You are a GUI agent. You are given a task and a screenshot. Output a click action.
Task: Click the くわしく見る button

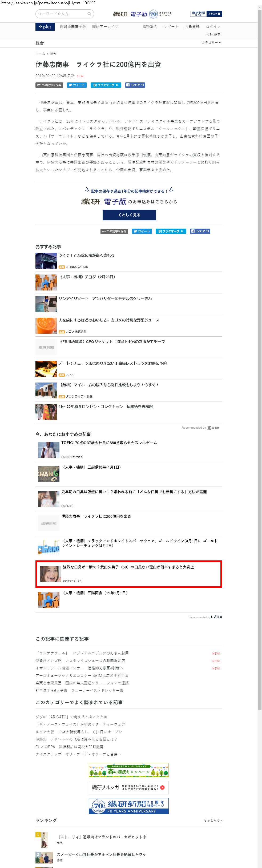129,215
